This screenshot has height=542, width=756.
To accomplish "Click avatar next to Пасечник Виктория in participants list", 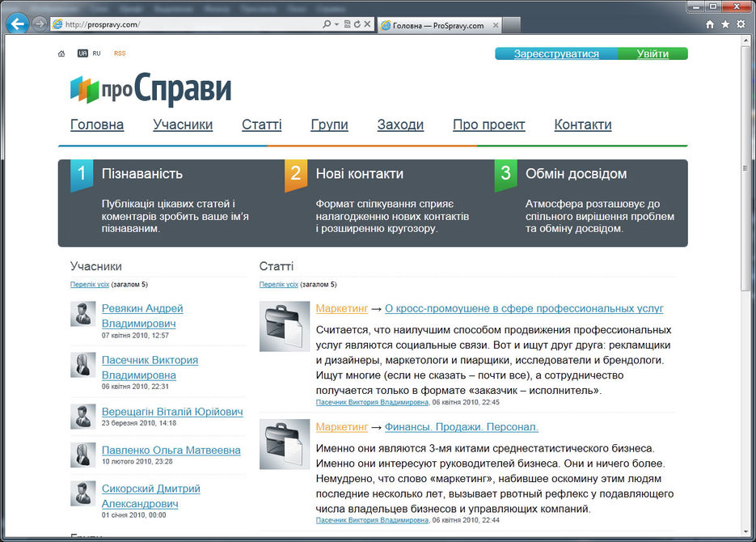I will [83, 365].
